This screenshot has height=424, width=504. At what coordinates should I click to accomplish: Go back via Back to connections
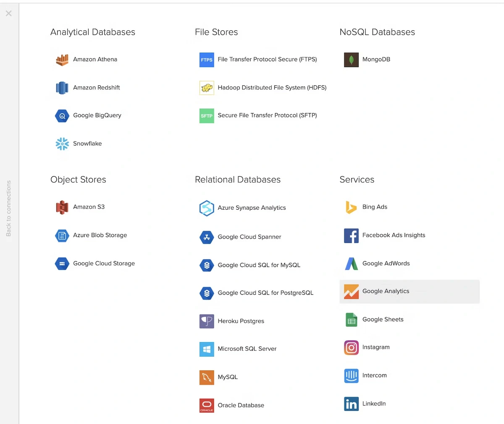[x=8, y=208]
